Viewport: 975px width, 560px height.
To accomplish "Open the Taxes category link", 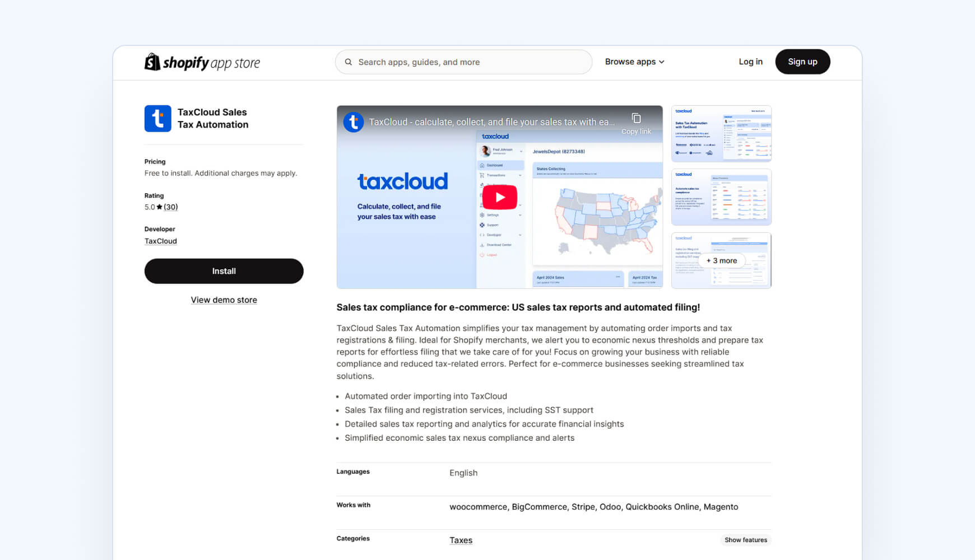I will [461, 540].
